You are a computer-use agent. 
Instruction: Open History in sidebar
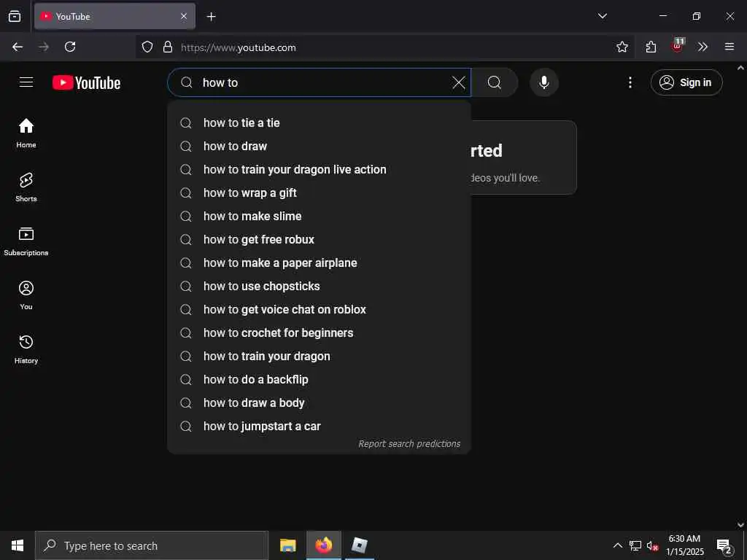[x=26, y=349]
